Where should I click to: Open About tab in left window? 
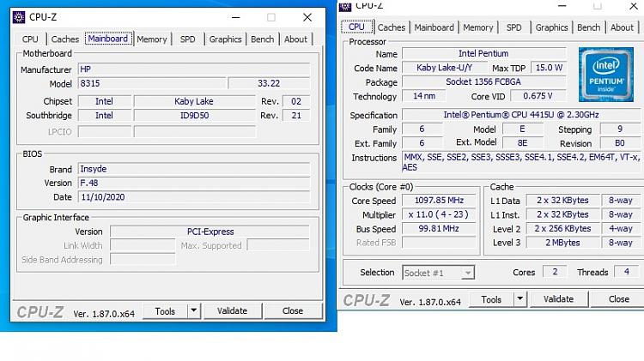pyautogui.click(x=295, y=39)
